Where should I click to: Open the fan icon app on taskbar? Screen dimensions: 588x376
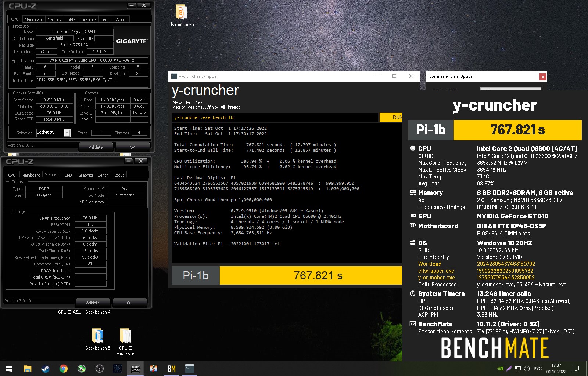[x=117, y=369]
